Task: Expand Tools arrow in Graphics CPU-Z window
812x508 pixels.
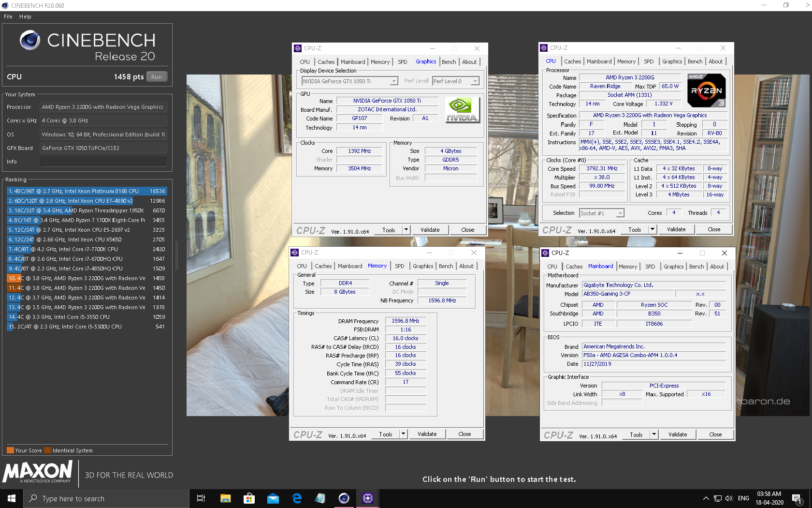Action: [x=406, y=230]
